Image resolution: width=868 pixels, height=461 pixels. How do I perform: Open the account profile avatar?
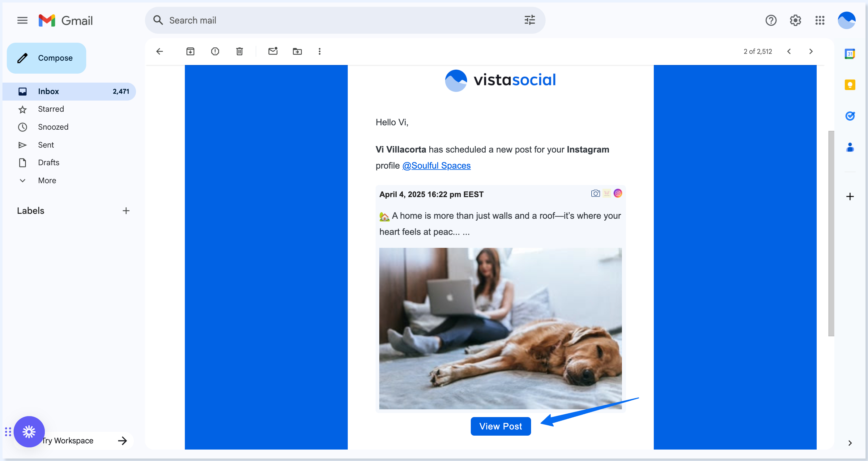coord(846,20)
